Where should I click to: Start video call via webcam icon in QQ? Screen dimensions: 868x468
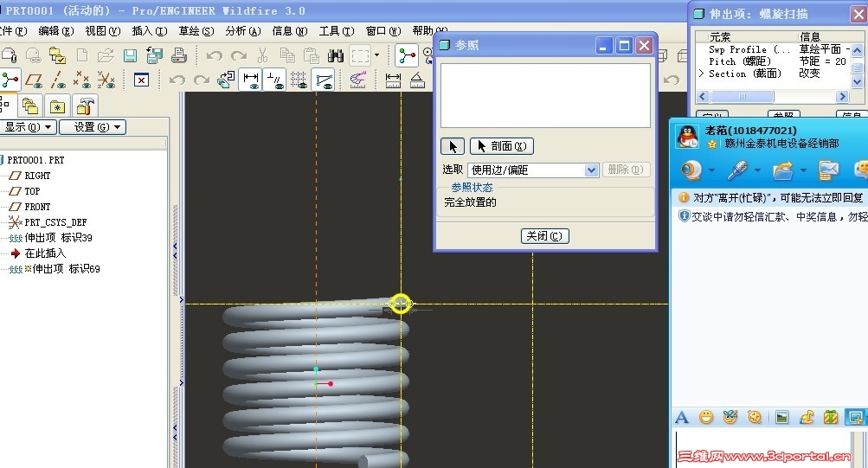(691, 170)
